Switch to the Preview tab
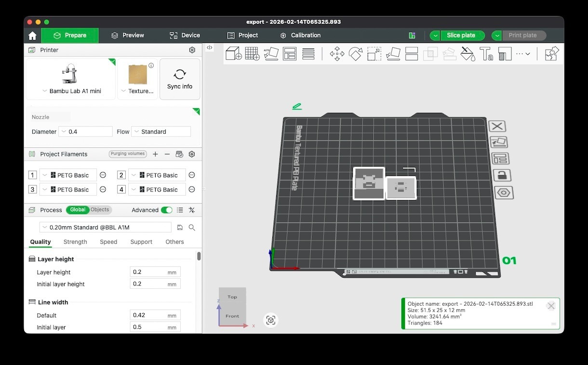This screenshot has width=588, height=365. pyautogui.click(x=128, y=35)
